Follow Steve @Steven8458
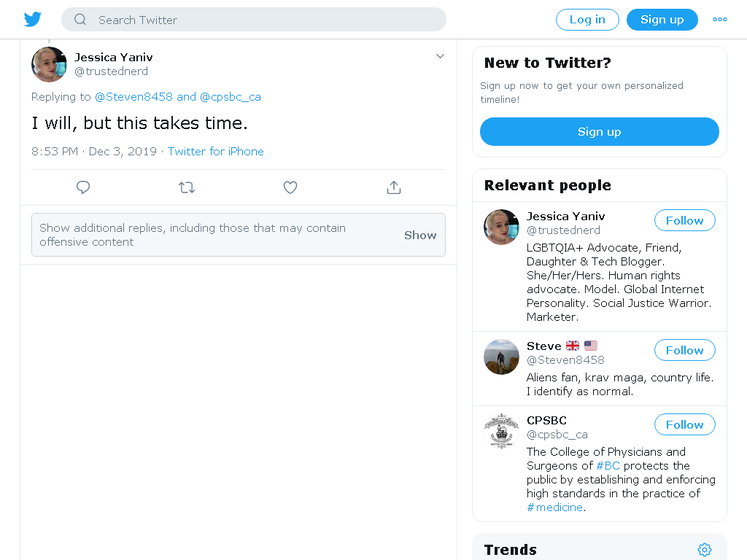This screenshot has height=560, width=747. click(x=684, y=350)
